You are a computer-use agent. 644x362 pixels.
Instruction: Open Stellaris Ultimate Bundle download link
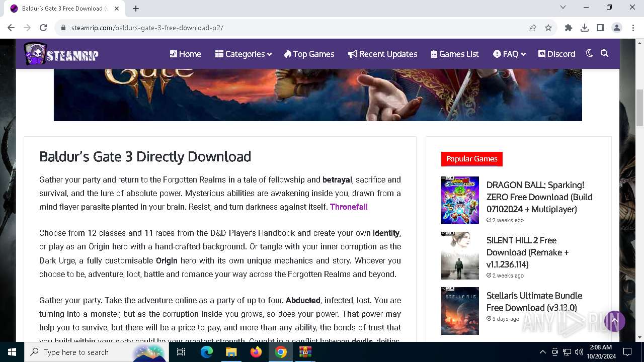pyautogui.click(x=534, y=302)
